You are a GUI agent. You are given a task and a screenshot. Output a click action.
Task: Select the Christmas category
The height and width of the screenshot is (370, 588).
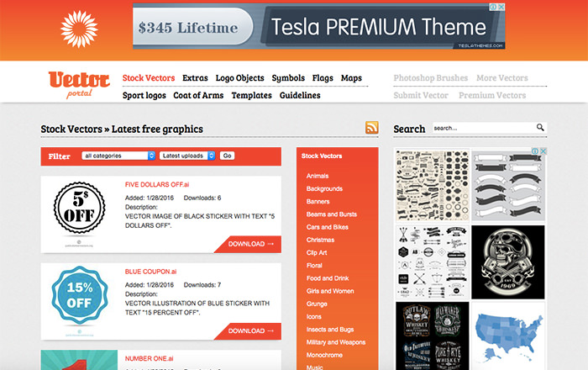pyautogui.click(x=320, y=240)
